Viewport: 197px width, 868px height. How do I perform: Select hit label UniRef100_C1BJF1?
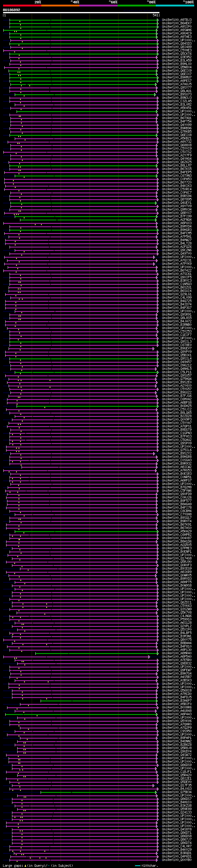point(177,772)
